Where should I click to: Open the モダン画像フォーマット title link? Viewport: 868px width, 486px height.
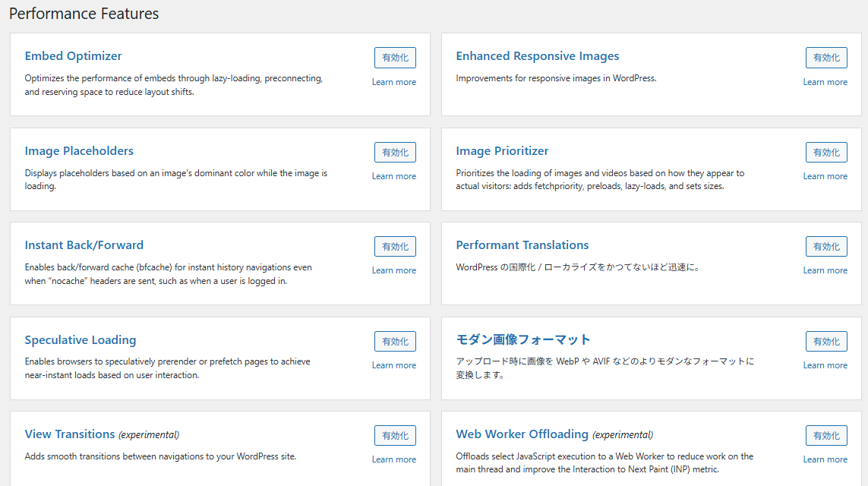click(523, 339)
